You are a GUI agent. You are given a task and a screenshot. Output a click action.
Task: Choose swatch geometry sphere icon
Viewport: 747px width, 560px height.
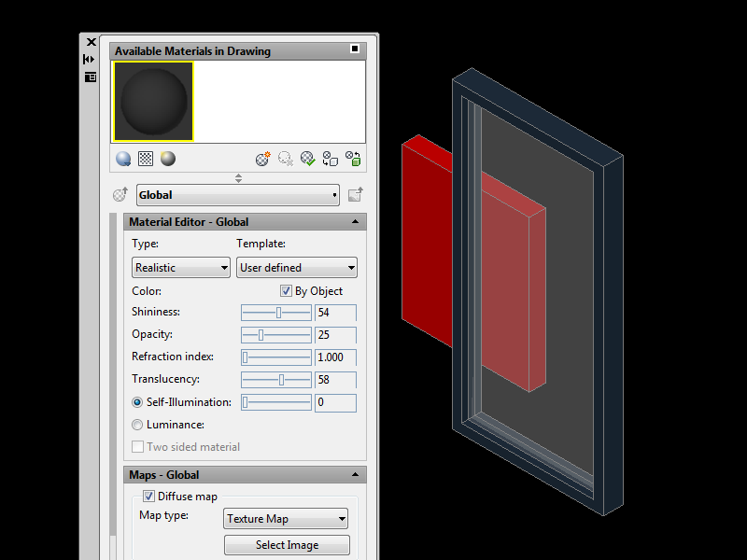(123, 159)
